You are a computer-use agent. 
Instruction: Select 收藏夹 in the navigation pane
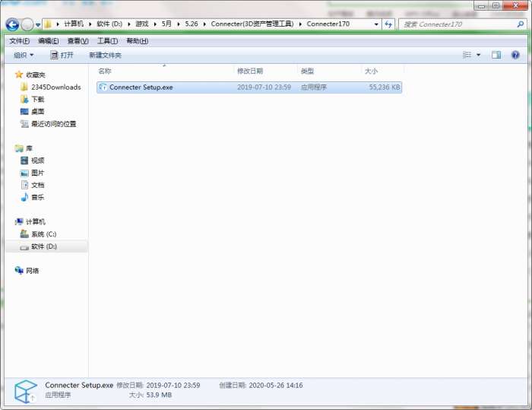click(35, 75)
